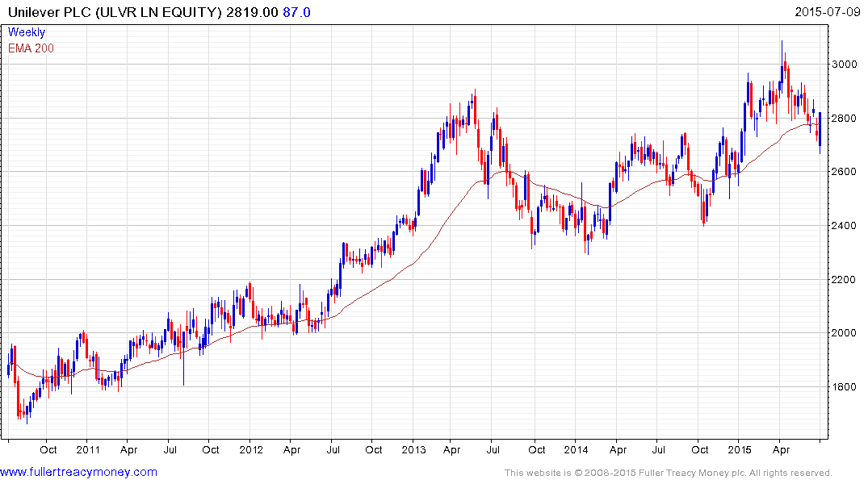The height and width of the screenshot is (484, 868).
Task: Open the www.fullertreacymoney.com link
Action: pos(78,473)
